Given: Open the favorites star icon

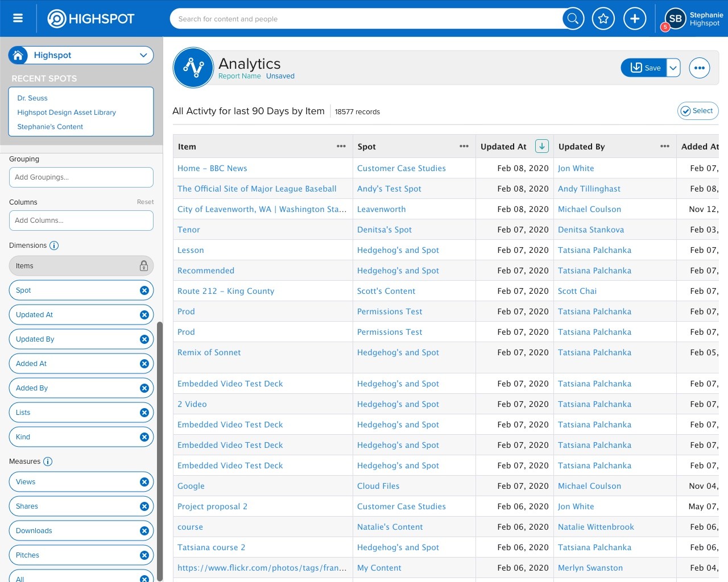Looking at the screenshot, I should pos(603,19).
